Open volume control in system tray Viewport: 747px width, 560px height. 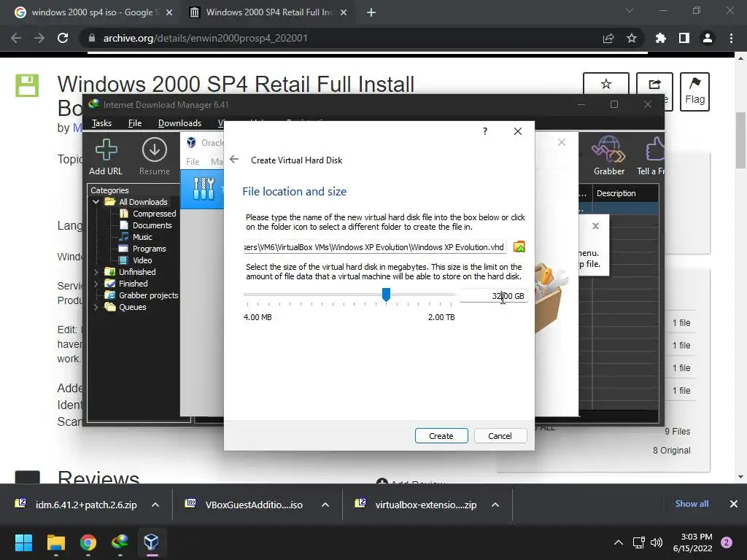(657, 542)
